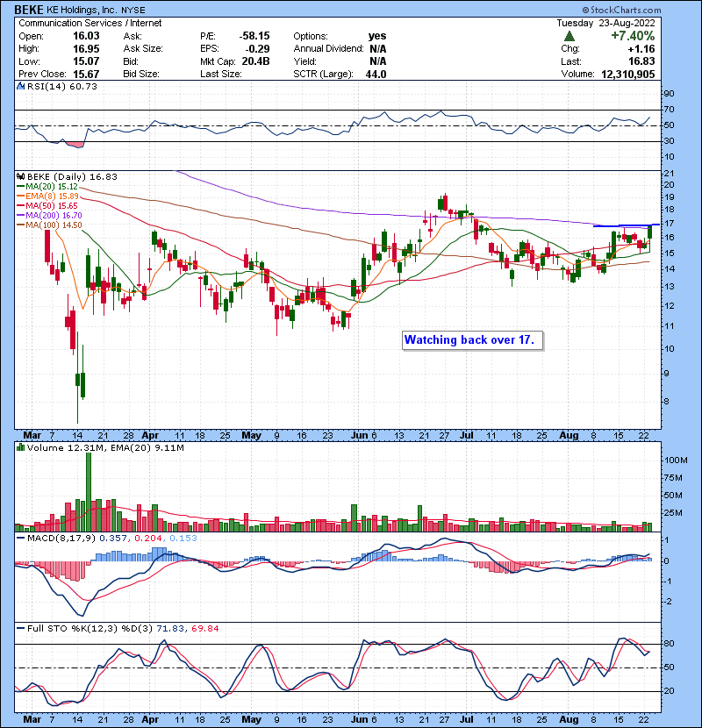This screenshot has width=702, height=728.
Task: Click the Last price 16.83 in header
Action: [x=641, y=61]
